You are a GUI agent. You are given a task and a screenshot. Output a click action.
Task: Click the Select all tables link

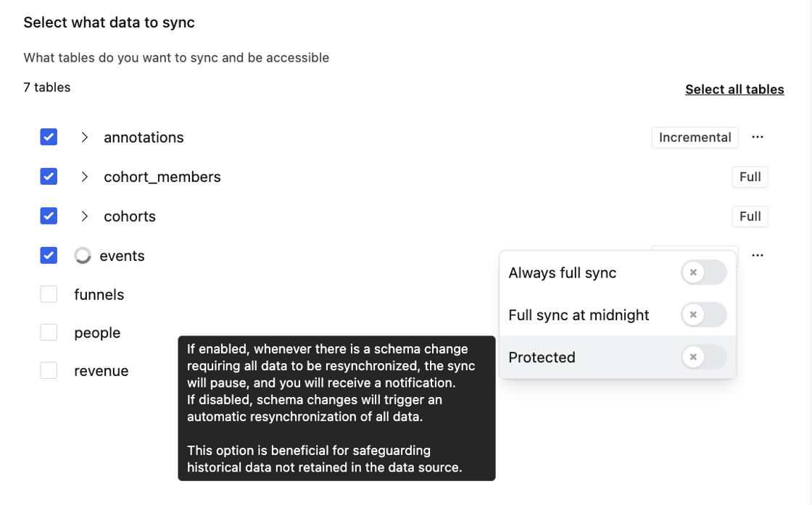[x=734, y=89]
